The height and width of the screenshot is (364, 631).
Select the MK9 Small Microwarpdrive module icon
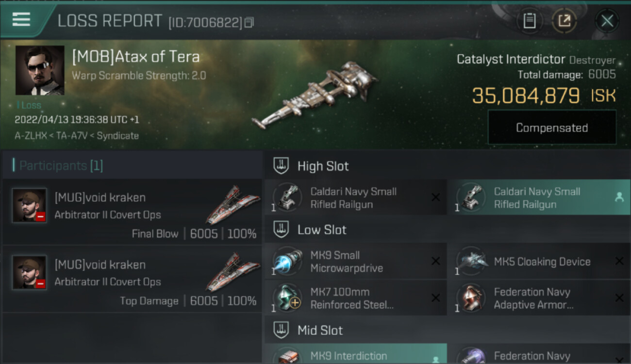(x=287, y=261)
